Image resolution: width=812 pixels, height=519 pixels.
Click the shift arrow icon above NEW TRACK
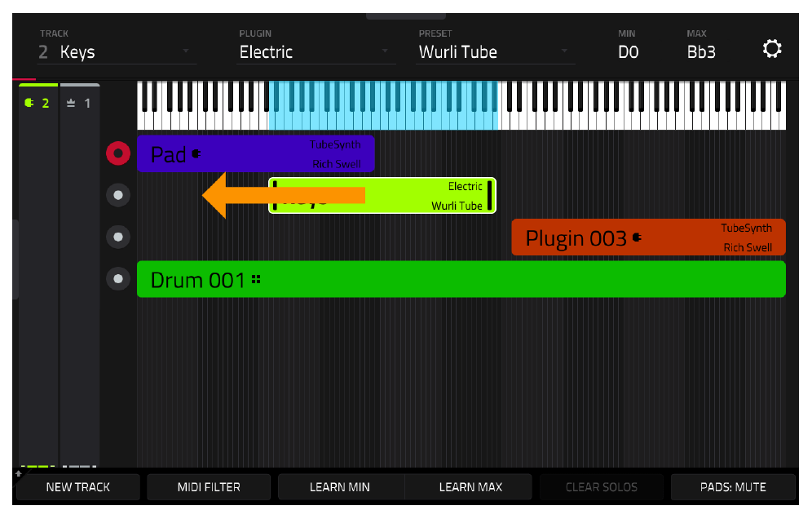19,473
